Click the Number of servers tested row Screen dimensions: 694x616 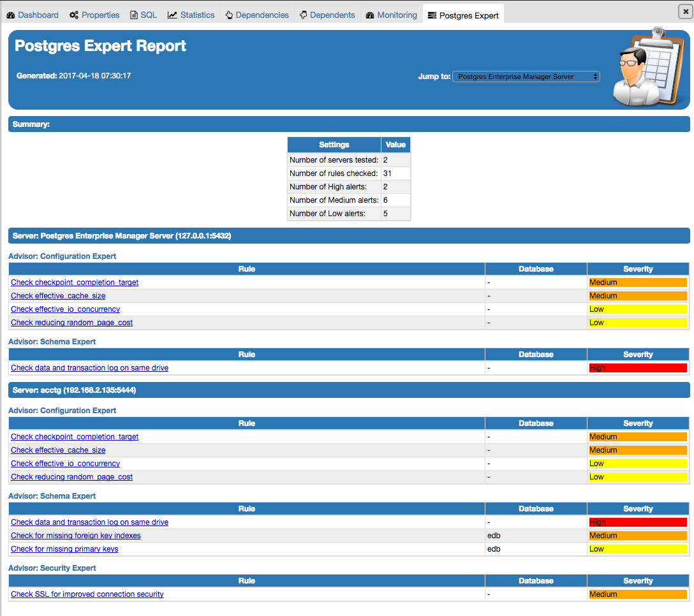(x=349, y=160)
